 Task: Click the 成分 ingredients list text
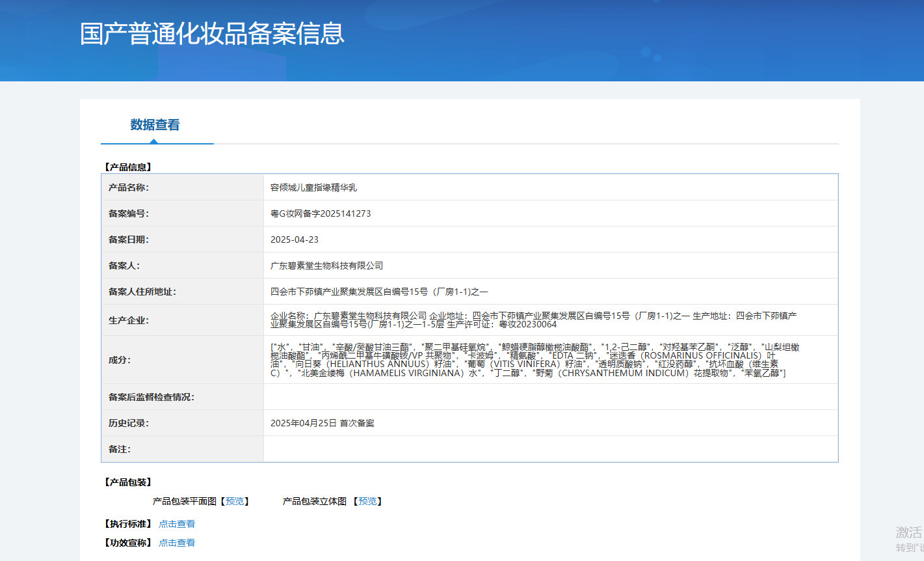(533, 360)
